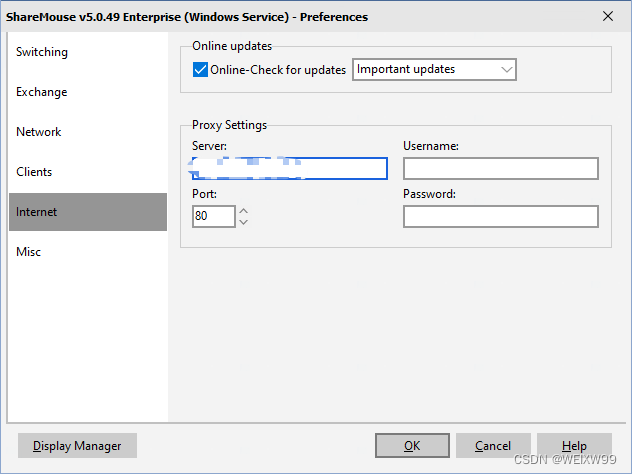Open Help for preferences
Image resolution: width=632 pixels, height=474 pixels.
pyautogui.click(x=574, y=446)
